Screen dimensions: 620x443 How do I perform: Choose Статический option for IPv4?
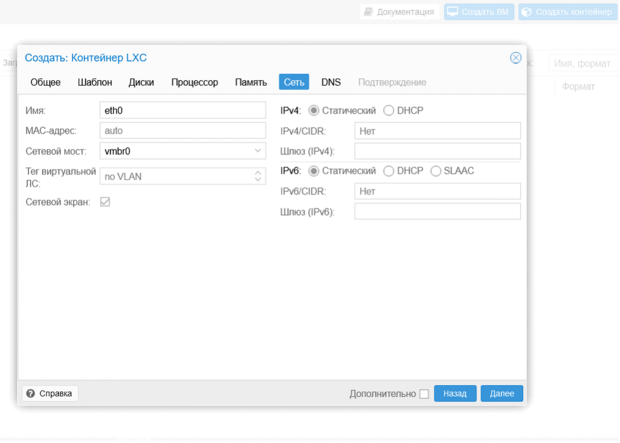coord(314,111)
